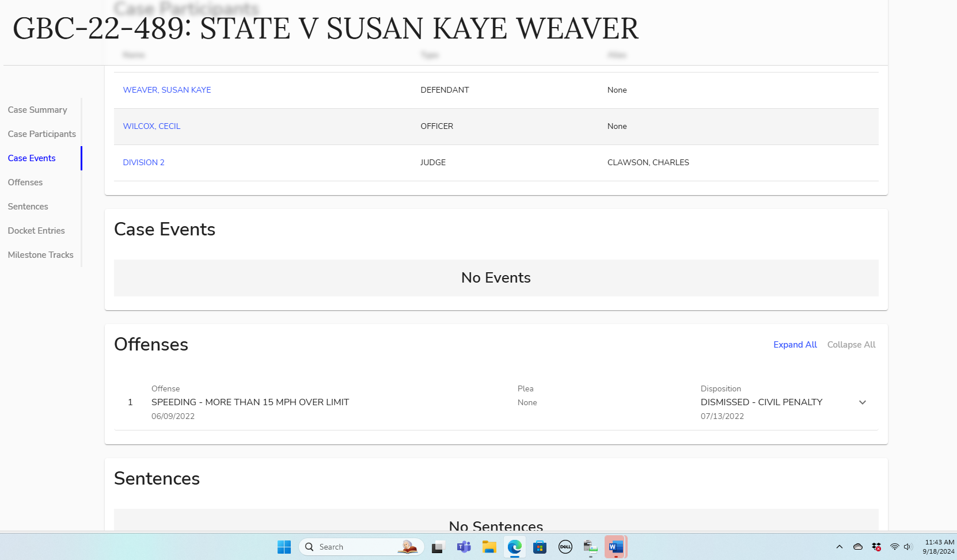957x560 pixels.
Task: Open Task View from the taskbar
Action: point(438,547)
